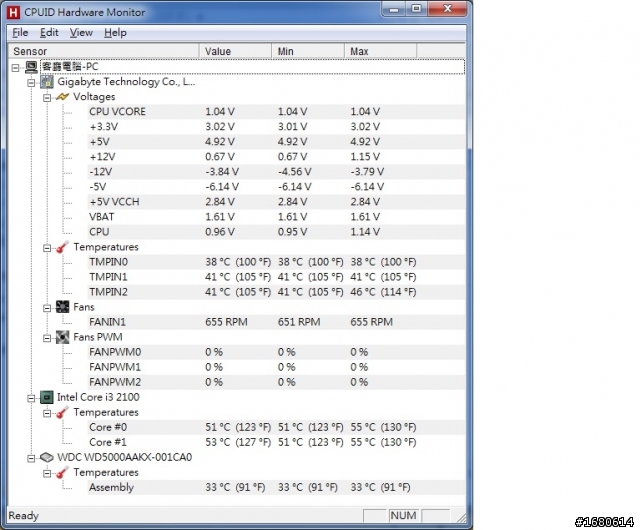640x530 pixels.
Task: Select the Core #1 temperature row
Action: point(276,442)
